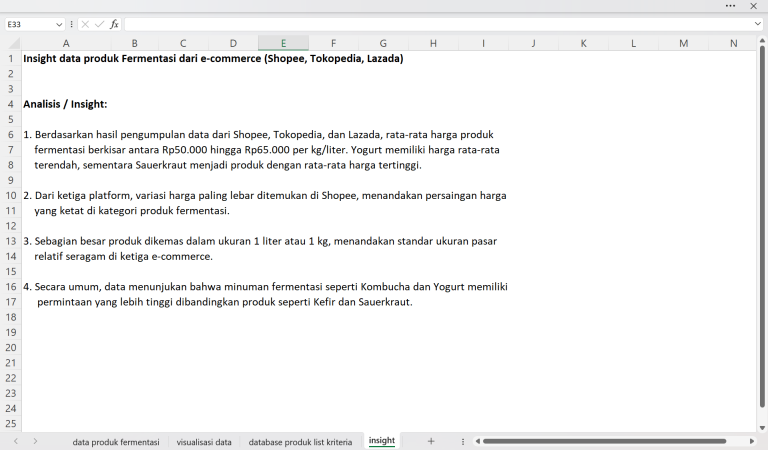
Task: Add a new sheet with the plus icon
Action: [x=431, y=441]
